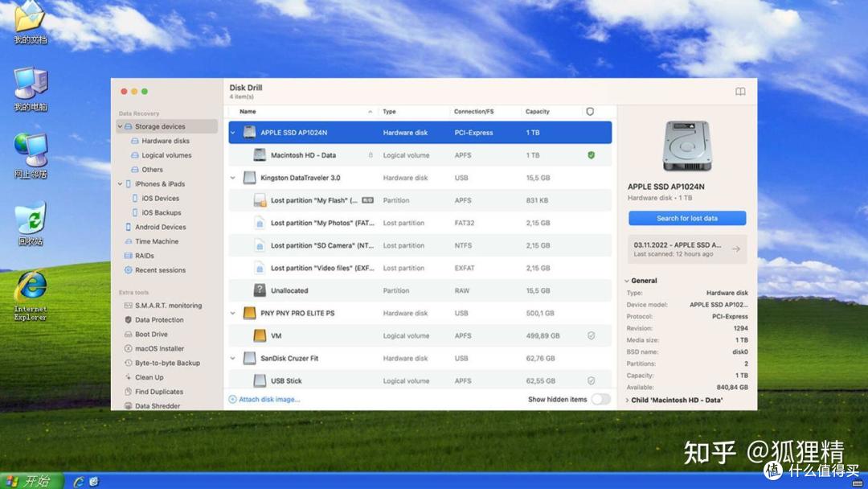Select the USB Stick logical volume row

tap(420, 380)
